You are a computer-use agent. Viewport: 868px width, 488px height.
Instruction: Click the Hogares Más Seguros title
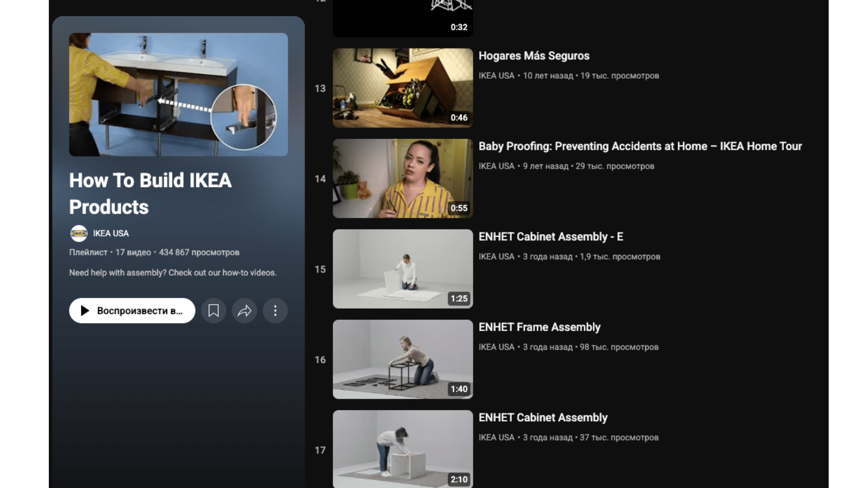tap(533, 56)
